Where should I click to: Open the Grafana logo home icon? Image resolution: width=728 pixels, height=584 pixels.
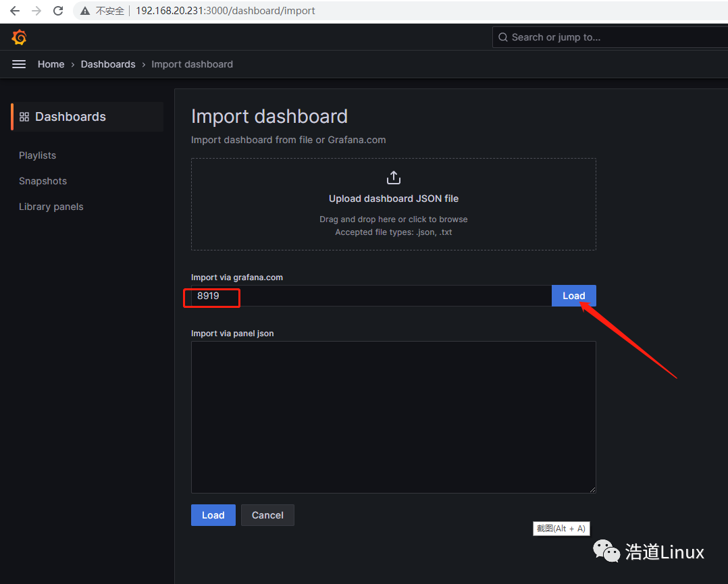pyautogui.click(x=19, y=37)
